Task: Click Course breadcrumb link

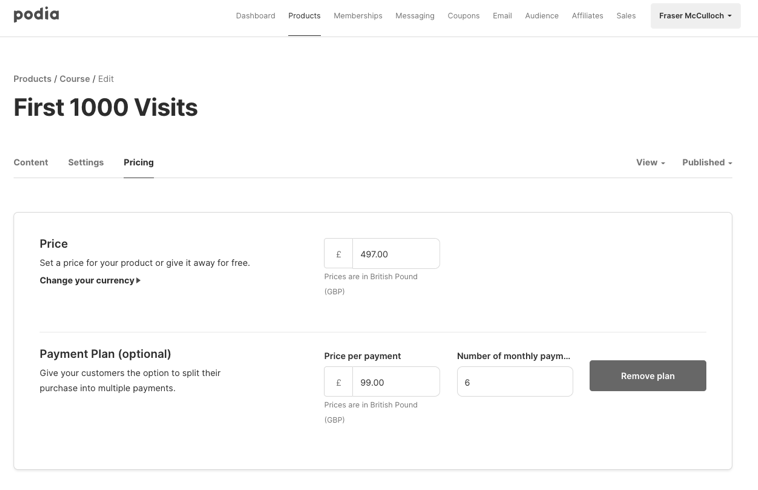Action: coord(74,79)
